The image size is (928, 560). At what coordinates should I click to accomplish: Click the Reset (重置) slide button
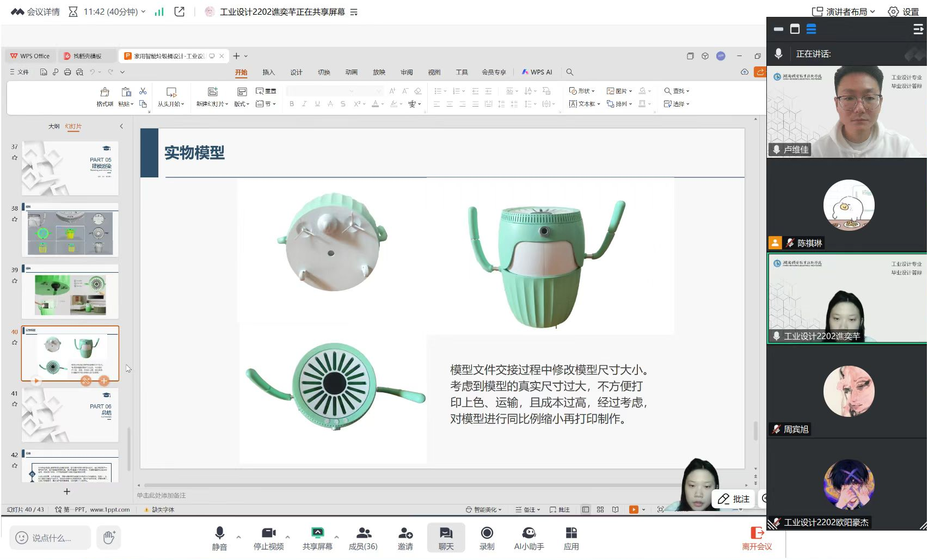click(266, 91)
